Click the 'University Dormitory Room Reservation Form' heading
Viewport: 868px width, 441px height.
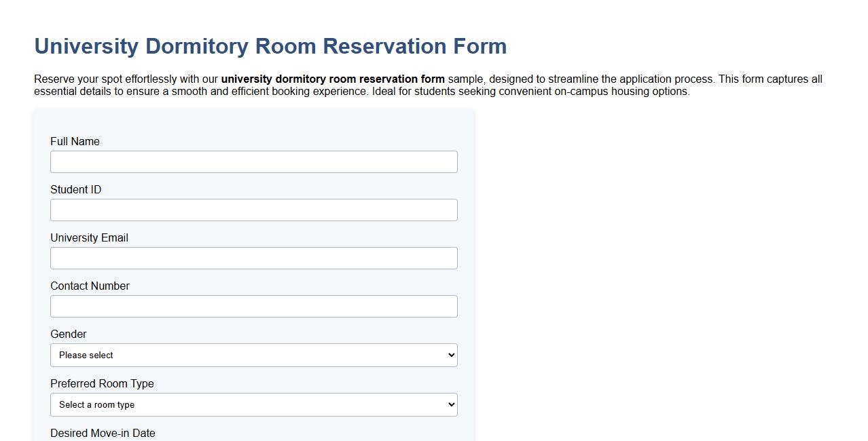coord(270,46)
